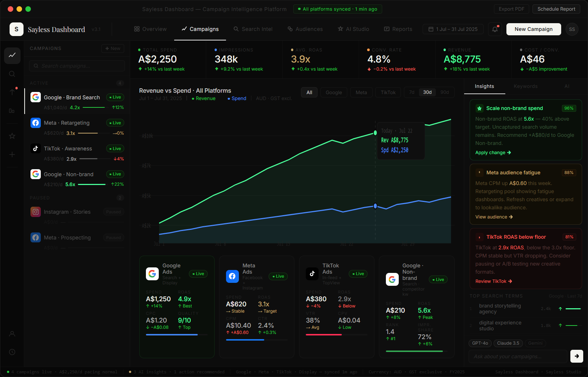Click the user profile icon above the clock

[x=12, y=334]
